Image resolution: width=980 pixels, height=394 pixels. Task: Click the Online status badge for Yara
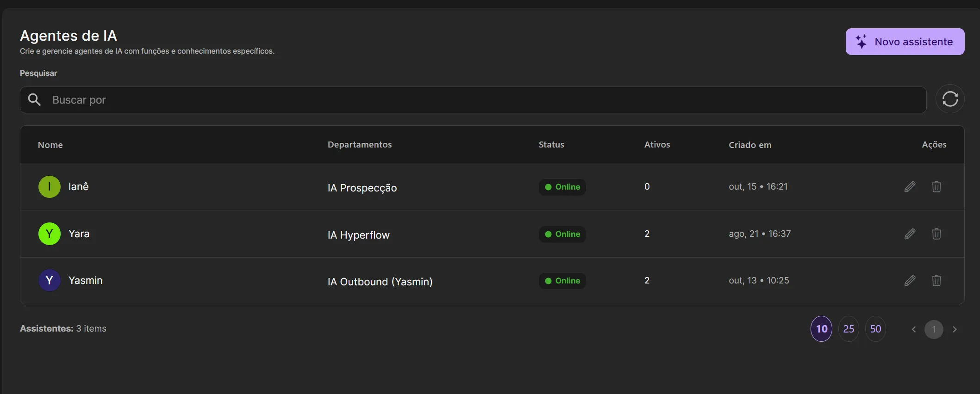[562, 234]
